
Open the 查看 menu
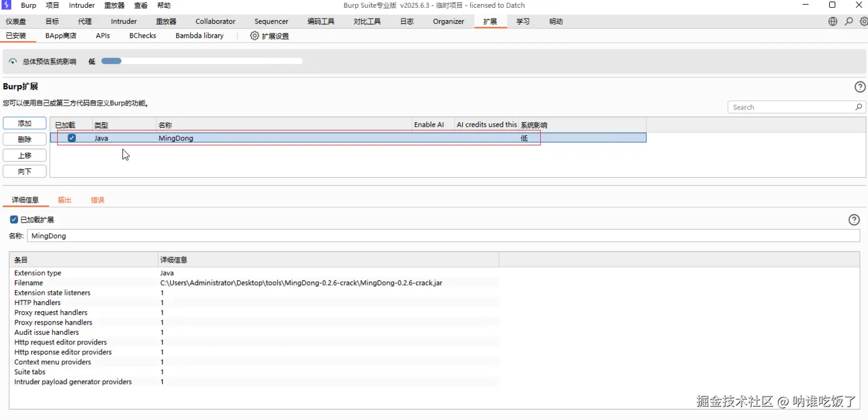[141, 5]
